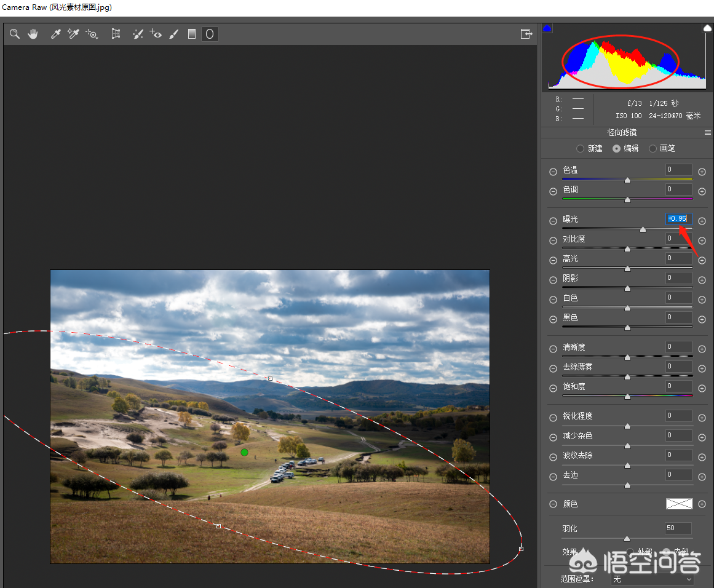Click the minus icon beside 颜色
Screen dimensions: 714x588
click(553, 504)
